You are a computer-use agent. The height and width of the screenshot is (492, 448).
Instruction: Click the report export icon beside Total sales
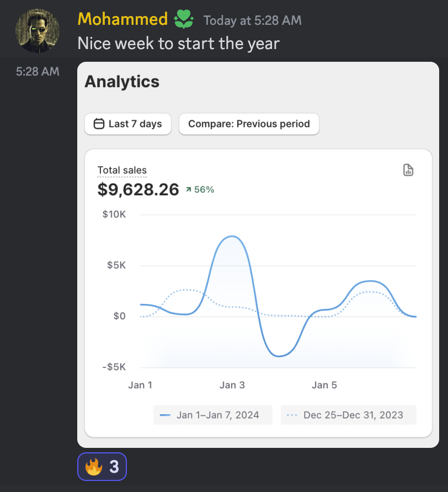pyautogui.click(x=408, y=170)
